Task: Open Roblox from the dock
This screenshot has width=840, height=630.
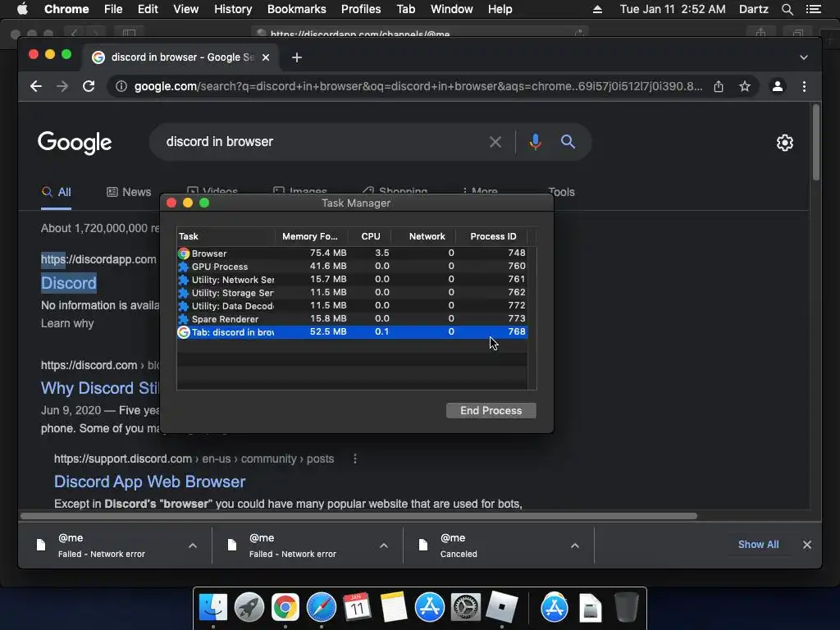Action: point(501,608)
